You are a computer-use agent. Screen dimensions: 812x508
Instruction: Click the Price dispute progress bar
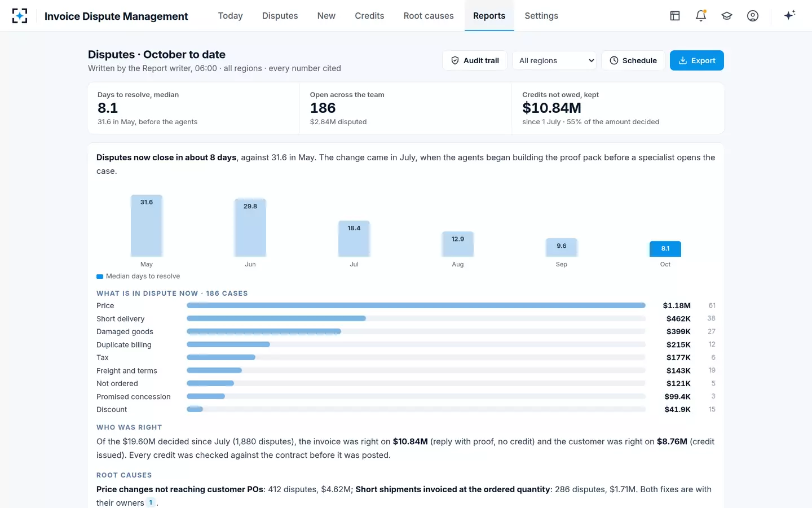pos(416,305)
